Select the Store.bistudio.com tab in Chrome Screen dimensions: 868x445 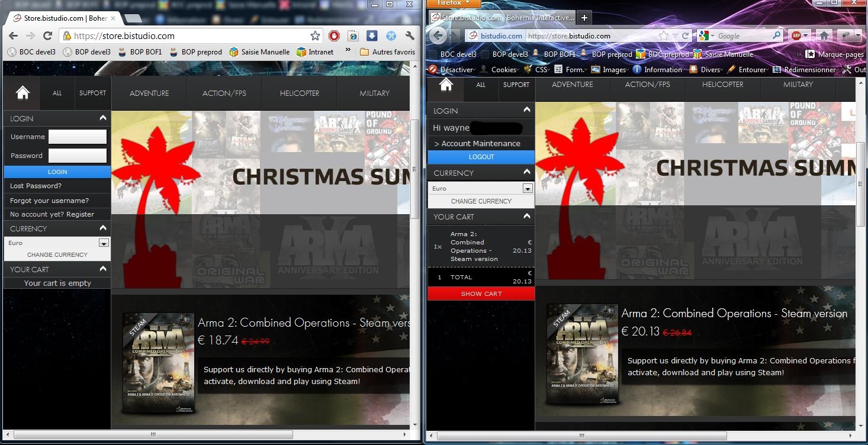point(64,18)
